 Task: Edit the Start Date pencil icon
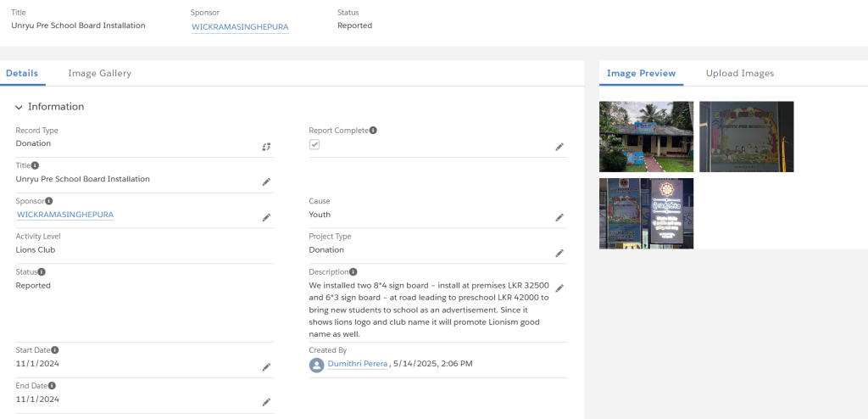266,367
